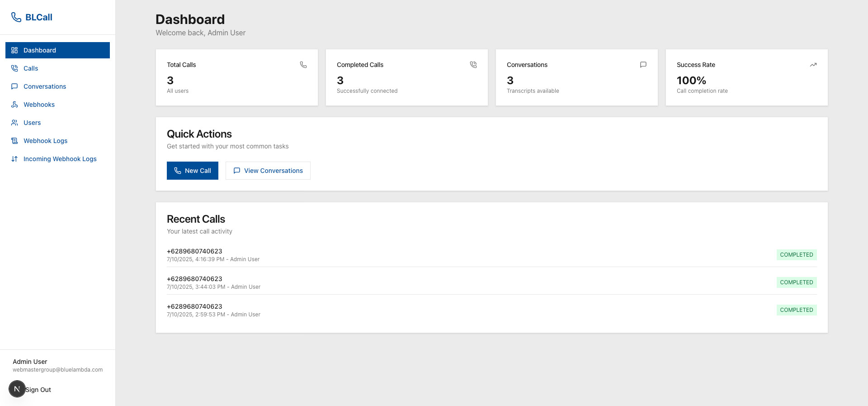Open the Conversations menu item

pyautogui.click(x=45, y=86)
